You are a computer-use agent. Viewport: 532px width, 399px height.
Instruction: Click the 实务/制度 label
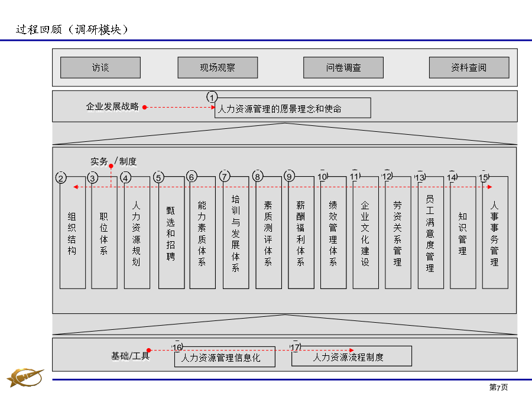[x=113, y=161]
